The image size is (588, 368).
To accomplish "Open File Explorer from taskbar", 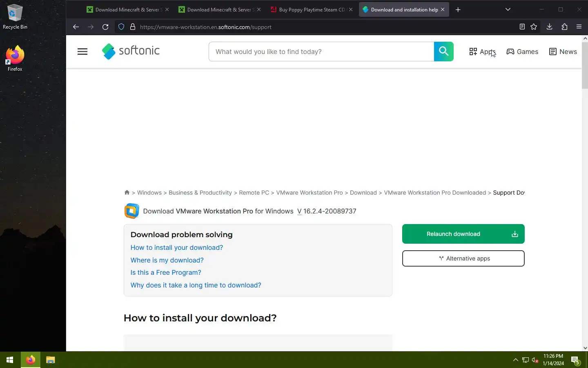I will pyautogui.click(x=50, y=360).
